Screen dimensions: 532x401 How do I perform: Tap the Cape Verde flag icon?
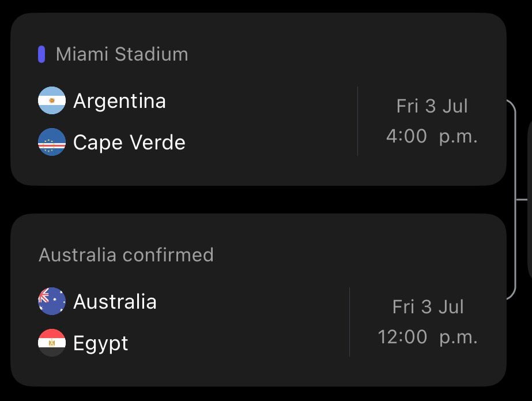click(x=51, y=142)
